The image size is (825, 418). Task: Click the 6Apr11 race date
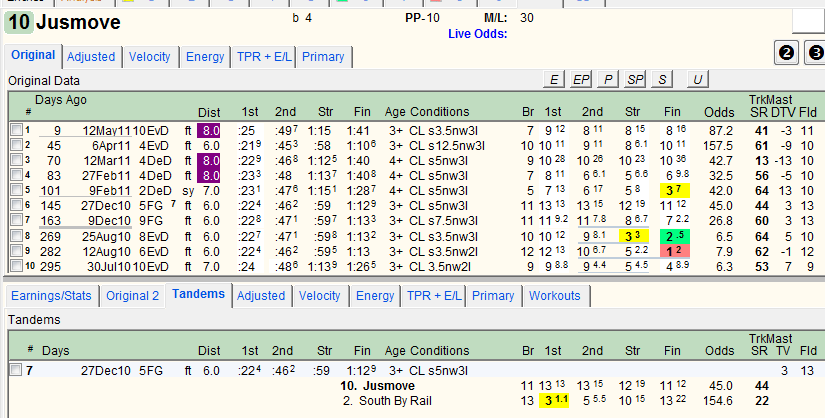click(x=110, y=145)
